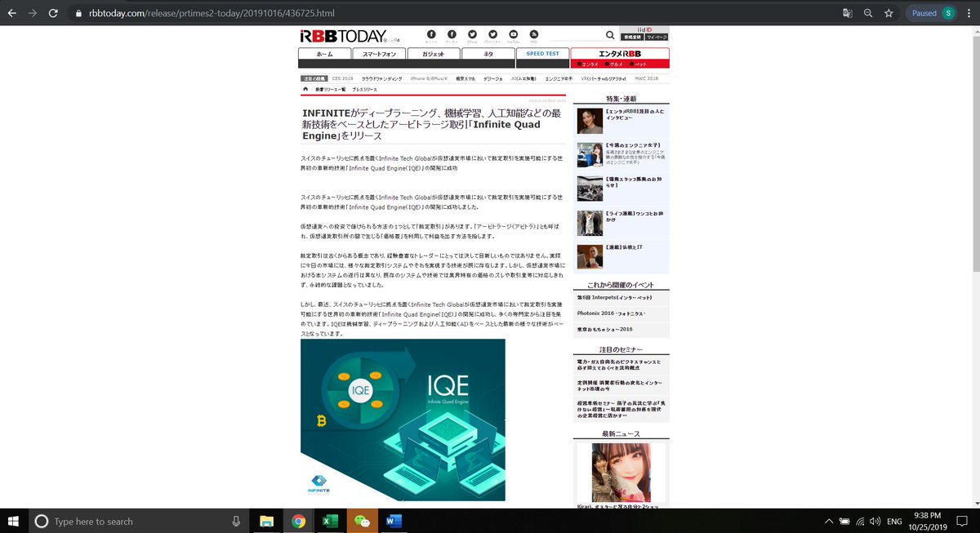This screenshot has width=980, height=533.
Task: Open Word from the taskbar
Action: [394, 521]
